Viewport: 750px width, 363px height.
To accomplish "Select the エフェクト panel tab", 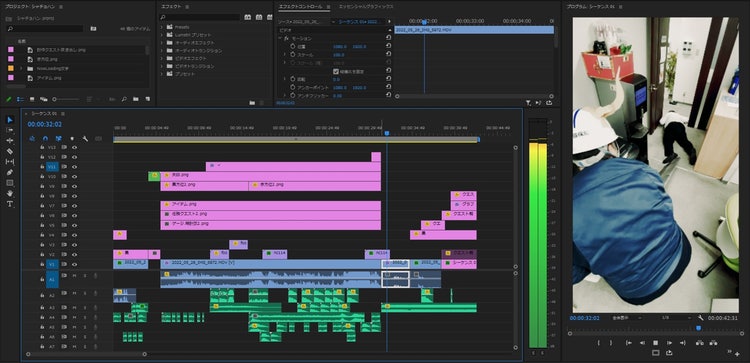I will click(171, 7).
